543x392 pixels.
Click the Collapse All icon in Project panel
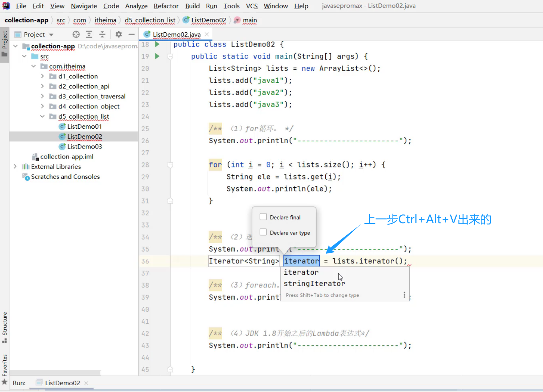(102, 34)
